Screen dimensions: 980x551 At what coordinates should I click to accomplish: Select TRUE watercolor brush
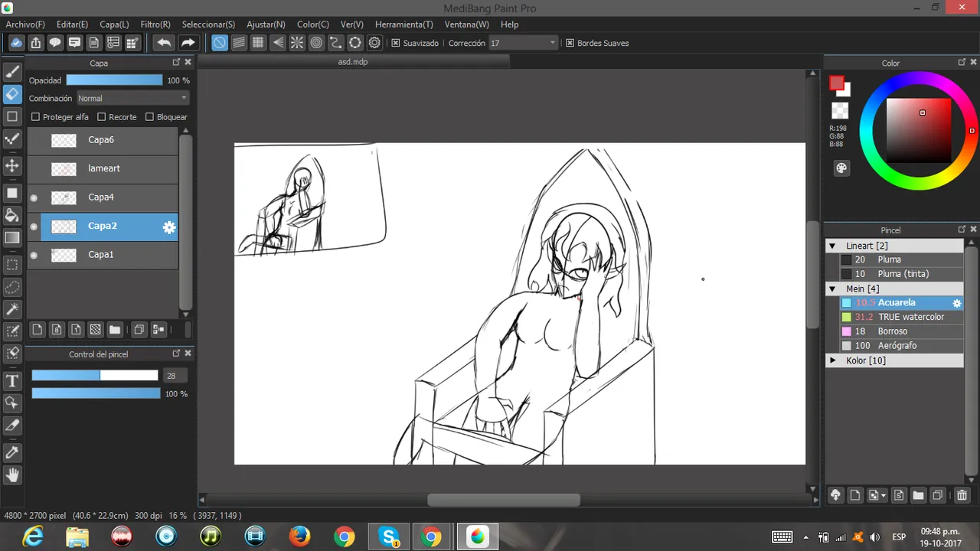[895, 317]
